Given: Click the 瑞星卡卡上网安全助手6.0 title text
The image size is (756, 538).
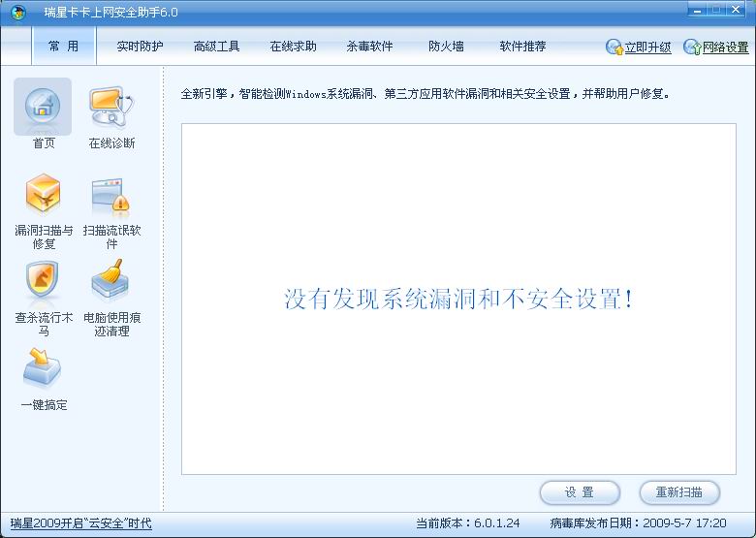Looking at the screenshot, I should [x=110, y=12].
